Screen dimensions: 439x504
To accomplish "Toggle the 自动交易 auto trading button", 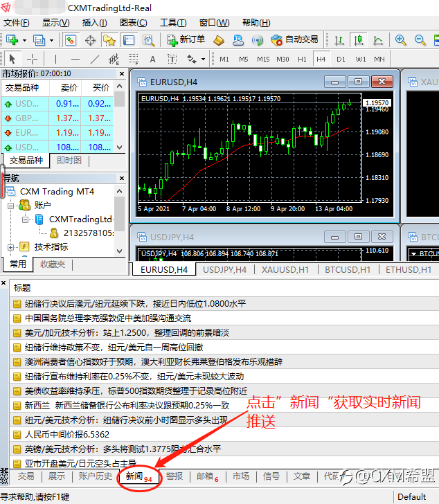I will click(294, 40).
